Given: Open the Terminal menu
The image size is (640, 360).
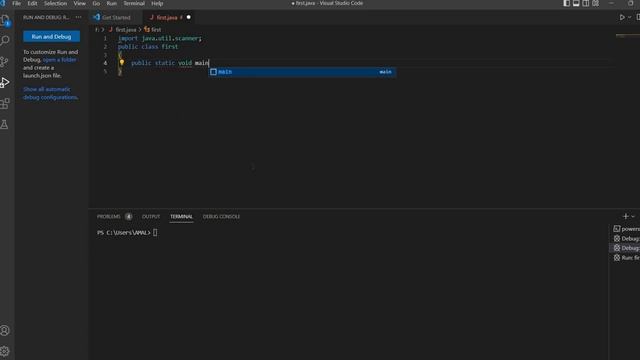Looking at the screenshot, I should pyautogui.click(x=134, y=3).
